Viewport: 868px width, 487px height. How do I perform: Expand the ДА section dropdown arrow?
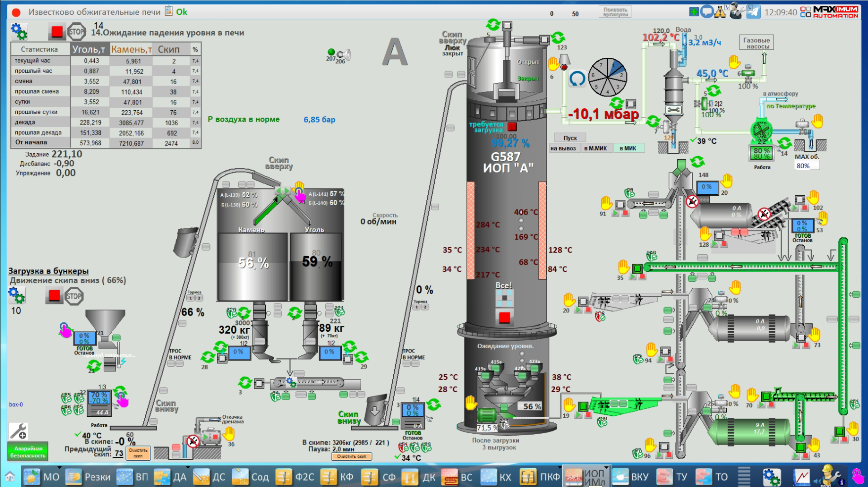(188, 467)
